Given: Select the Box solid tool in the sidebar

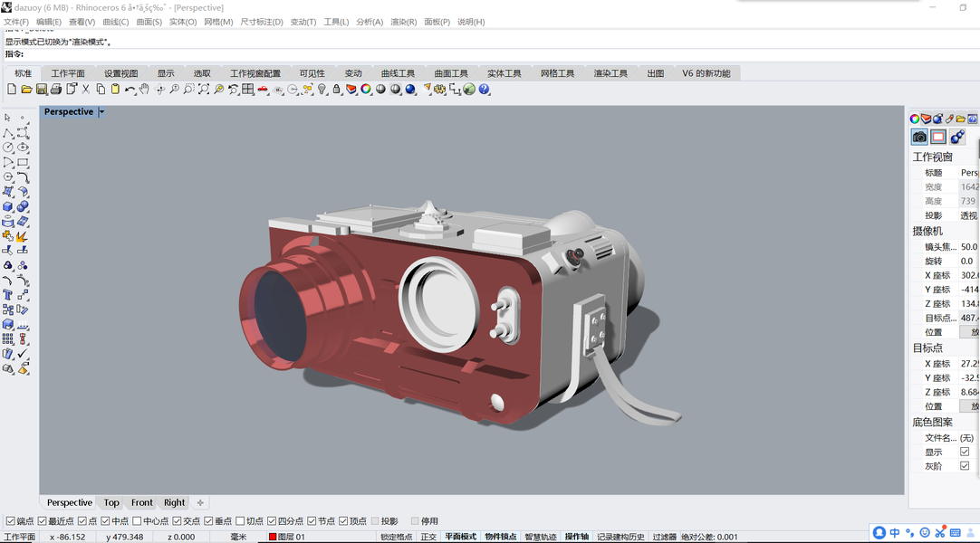Looking at the screenshot, I should point(8,206).
